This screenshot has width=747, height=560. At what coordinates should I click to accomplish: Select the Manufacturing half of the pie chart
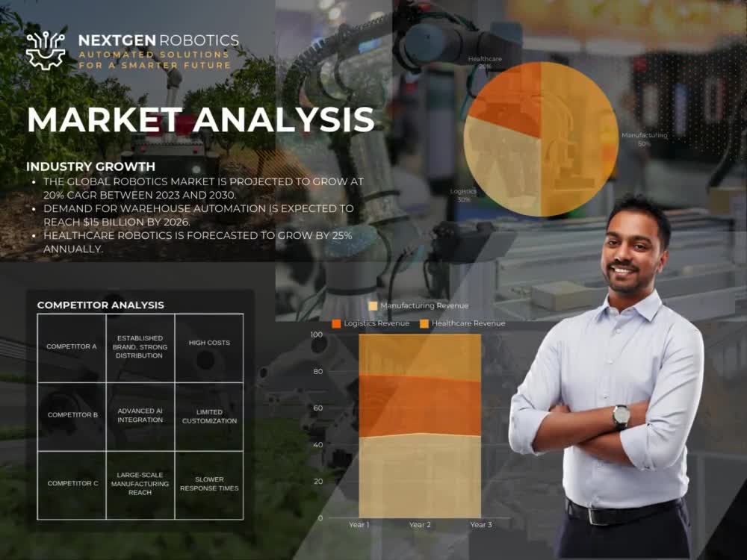[579, 139]
